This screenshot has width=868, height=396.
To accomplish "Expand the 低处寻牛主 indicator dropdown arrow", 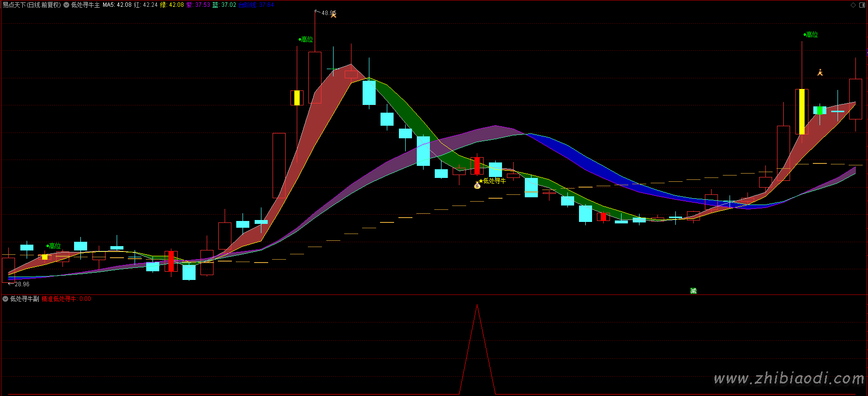I will [x=66, y=5].
